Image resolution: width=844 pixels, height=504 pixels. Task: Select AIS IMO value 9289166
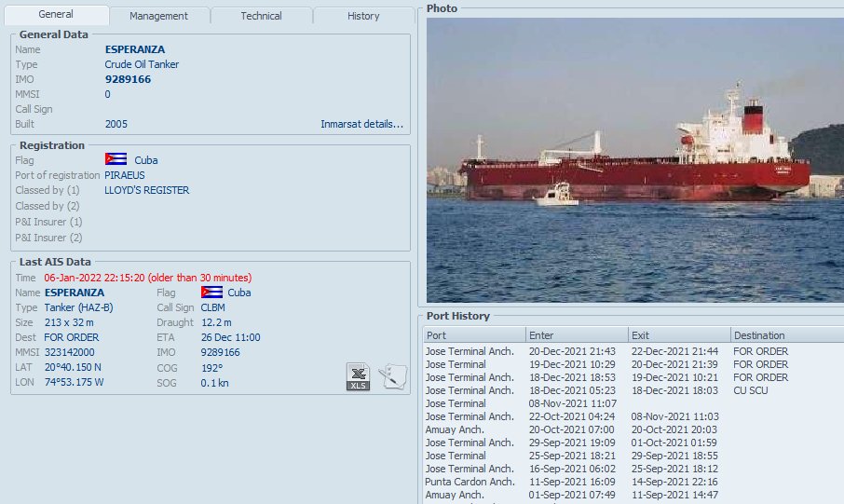pos(221,352)
